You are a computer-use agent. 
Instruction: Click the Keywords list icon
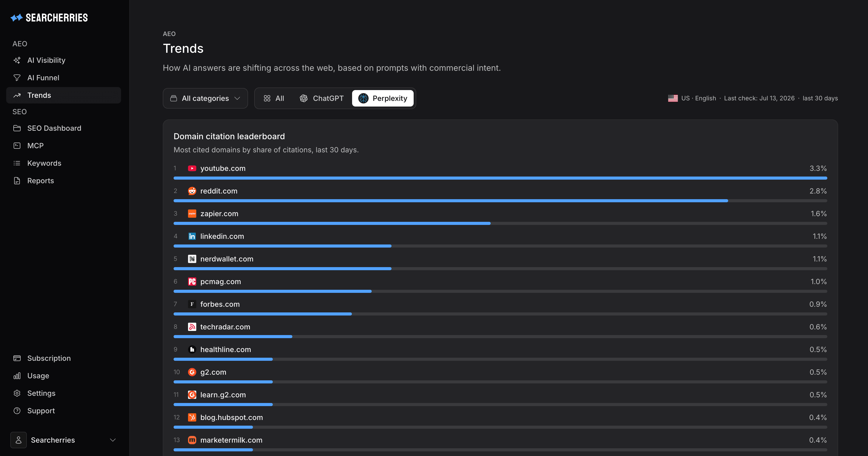(17, 163)
